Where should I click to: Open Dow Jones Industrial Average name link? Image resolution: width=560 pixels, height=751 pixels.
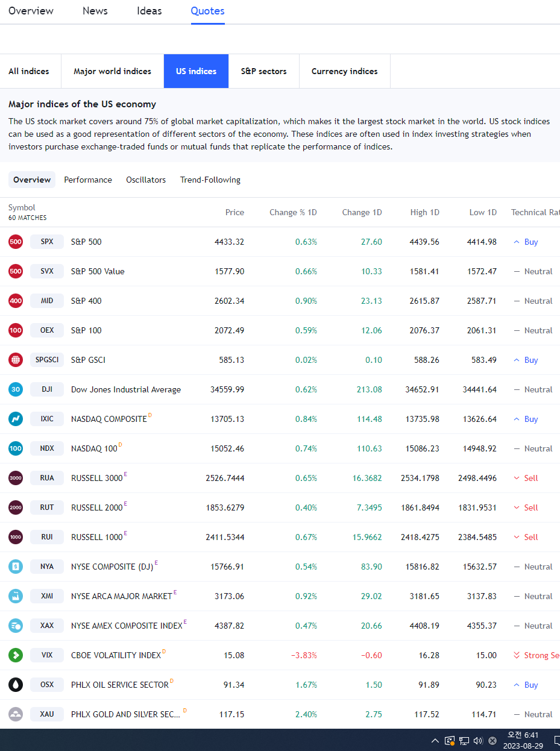126,389
